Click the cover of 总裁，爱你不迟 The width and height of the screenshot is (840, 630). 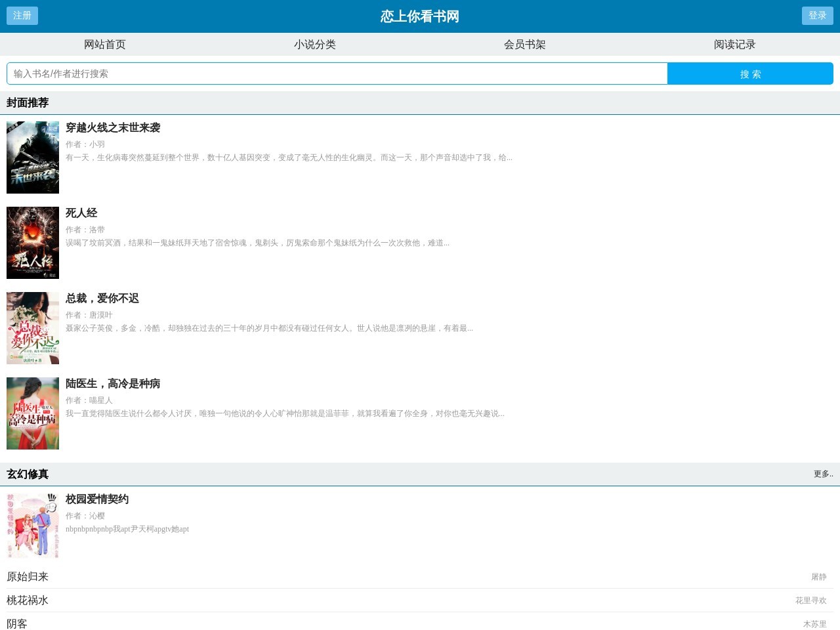click(32, 328)
